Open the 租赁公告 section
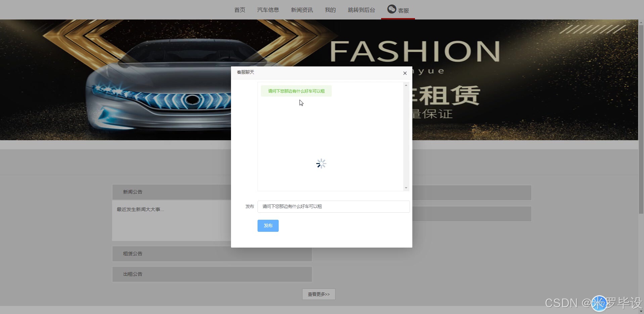This screenshot has height=314, width=644. [x=212, y=254]
